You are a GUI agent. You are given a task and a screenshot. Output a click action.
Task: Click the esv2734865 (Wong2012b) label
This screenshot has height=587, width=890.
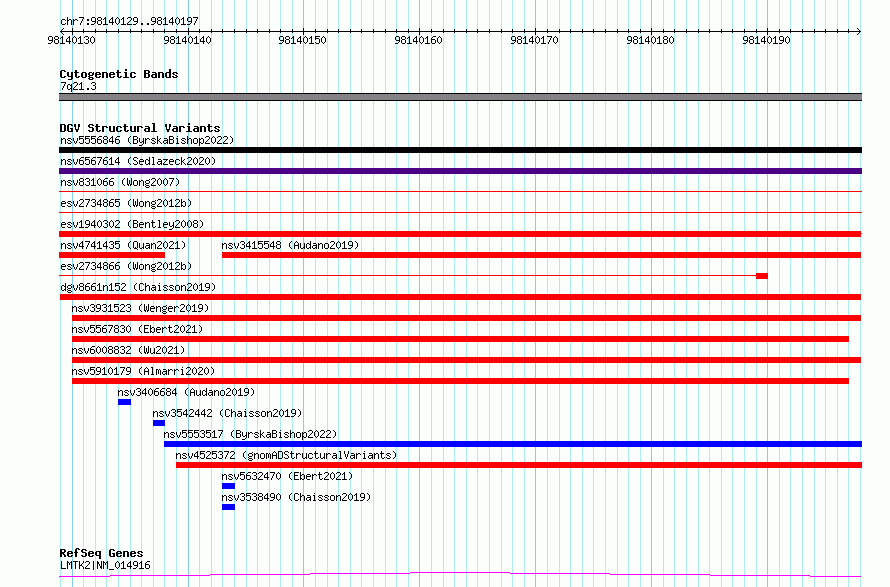(x=126, y=203)
